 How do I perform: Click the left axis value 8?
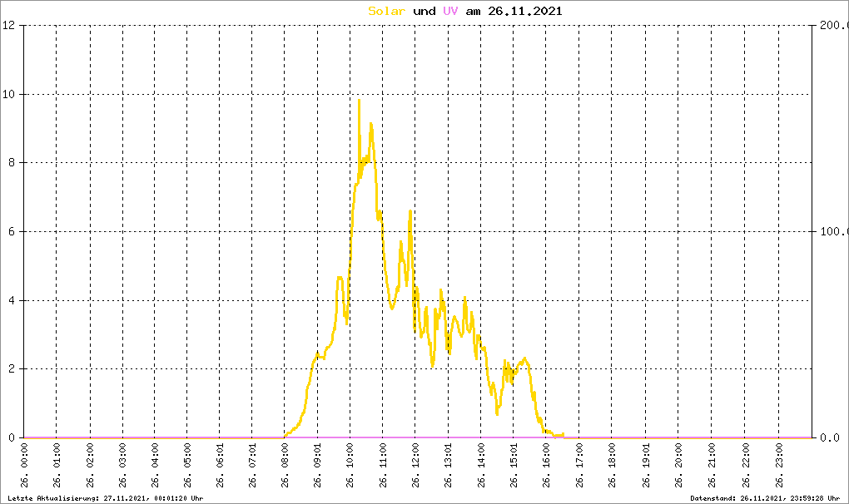point(12,162)
